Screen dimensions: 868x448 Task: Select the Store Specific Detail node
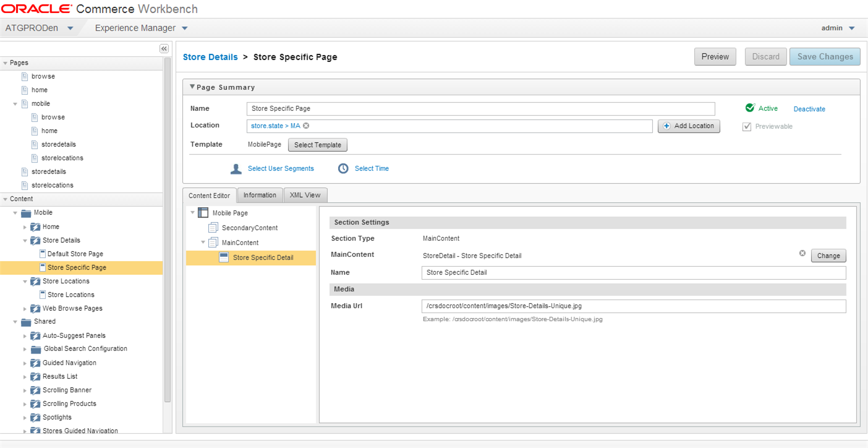(x=251, y=257)
